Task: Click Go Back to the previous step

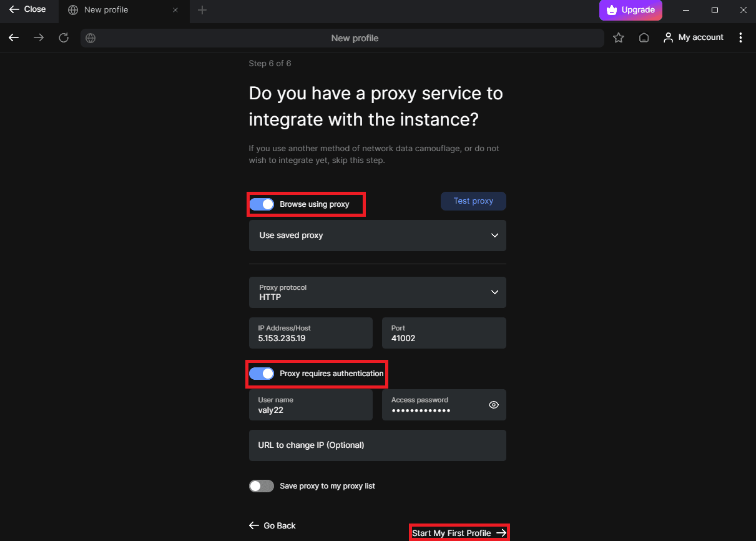Action: point(272,525)
